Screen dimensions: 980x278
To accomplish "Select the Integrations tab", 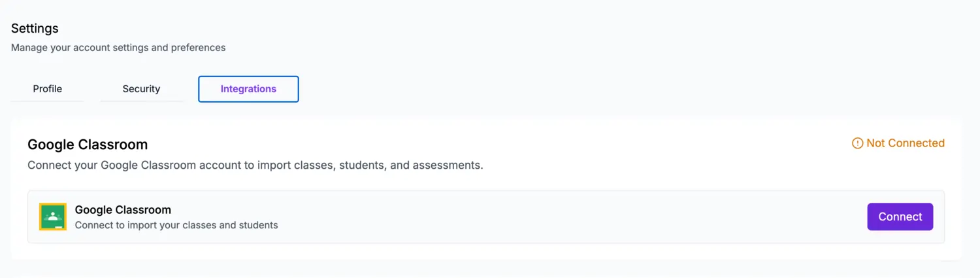I will click(x=248, y=89).
